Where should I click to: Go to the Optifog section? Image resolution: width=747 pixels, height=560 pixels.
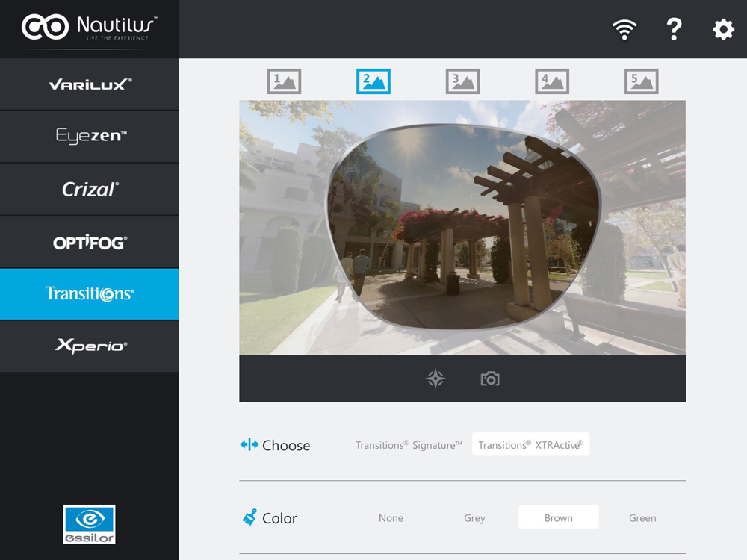[x=90, y=242]
